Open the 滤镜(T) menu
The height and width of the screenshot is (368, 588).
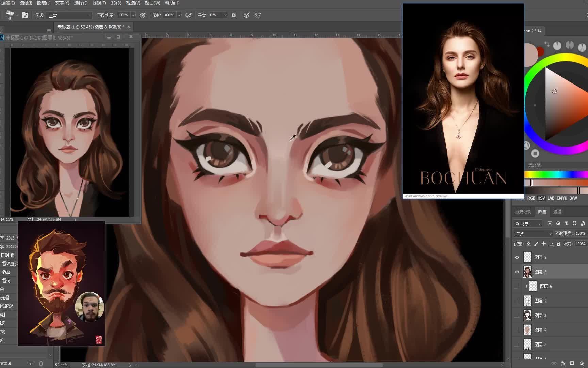point(99,3)
